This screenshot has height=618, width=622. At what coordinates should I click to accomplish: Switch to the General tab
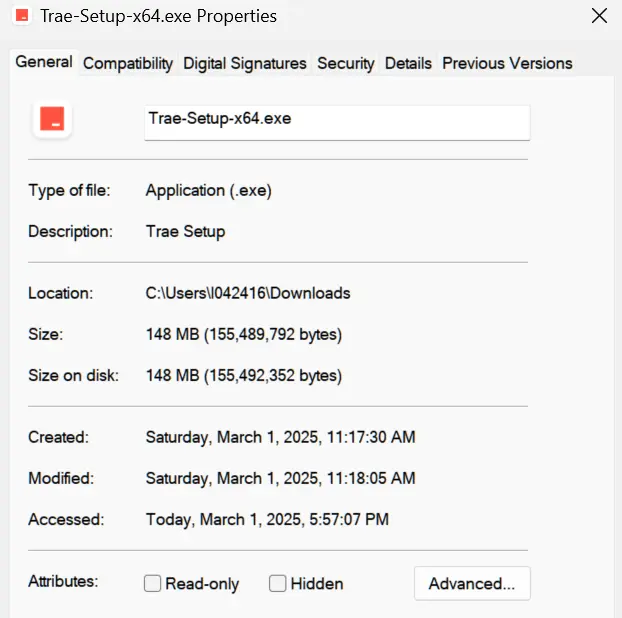point(44,62)
